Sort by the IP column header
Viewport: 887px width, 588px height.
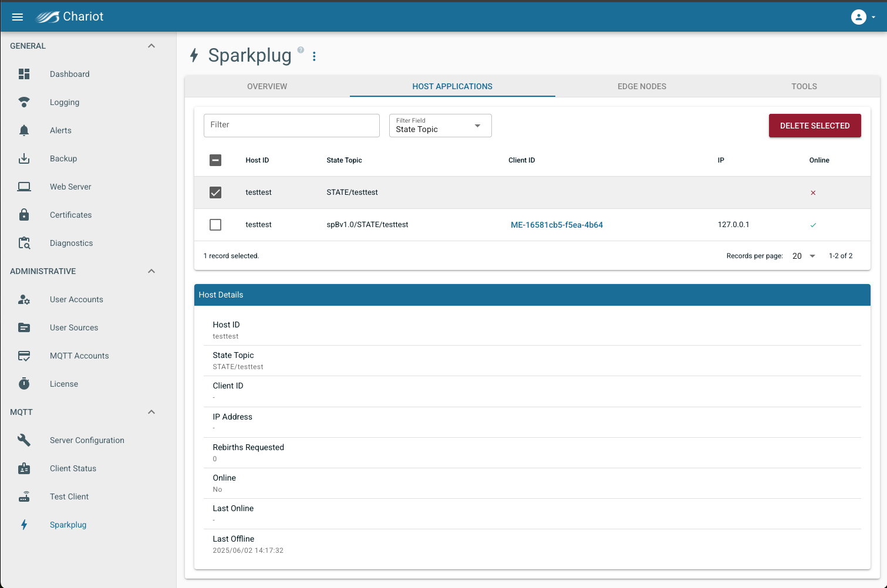721,160
